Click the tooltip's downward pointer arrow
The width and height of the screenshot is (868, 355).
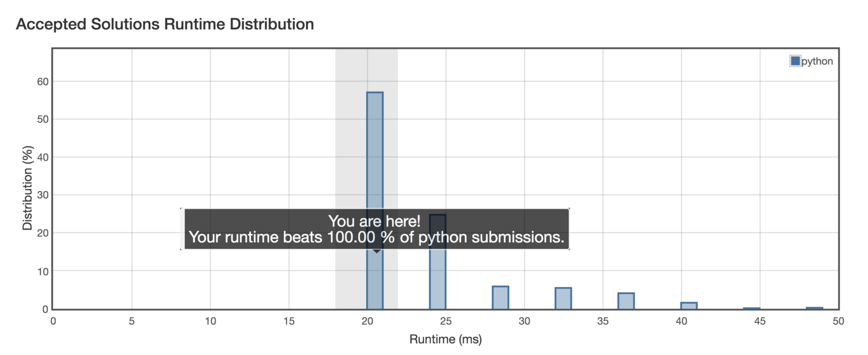pos(376,251)
